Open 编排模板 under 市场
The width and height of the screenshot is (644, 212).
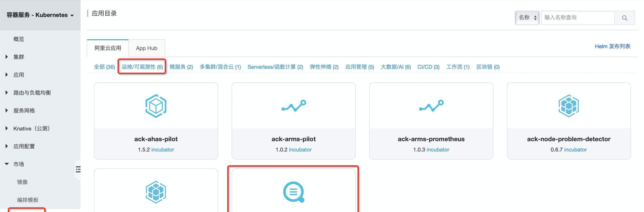pyautogui.click(x=28, y=200)
